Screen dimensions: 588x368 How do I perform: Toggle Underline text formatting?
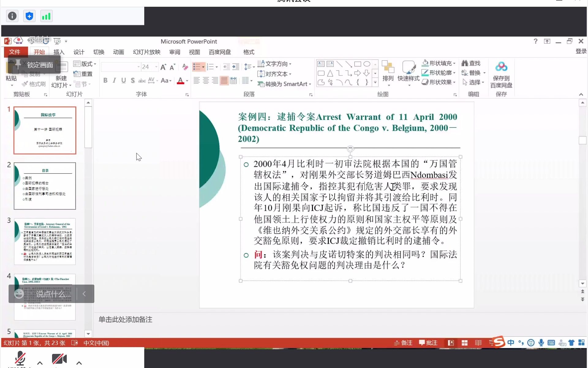[123, 80]
